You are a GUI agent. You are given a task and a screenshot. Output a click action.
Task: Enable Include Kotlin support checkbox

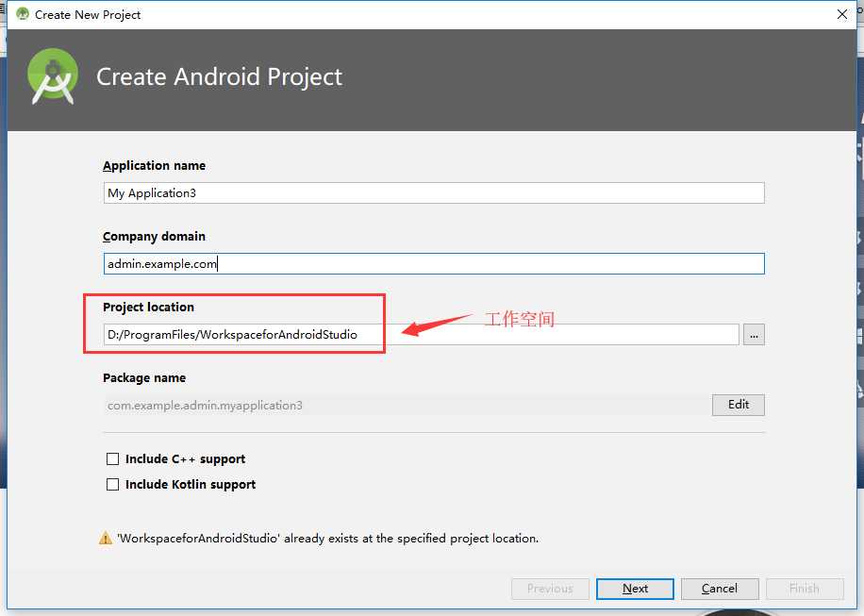(x=112, y=484)
